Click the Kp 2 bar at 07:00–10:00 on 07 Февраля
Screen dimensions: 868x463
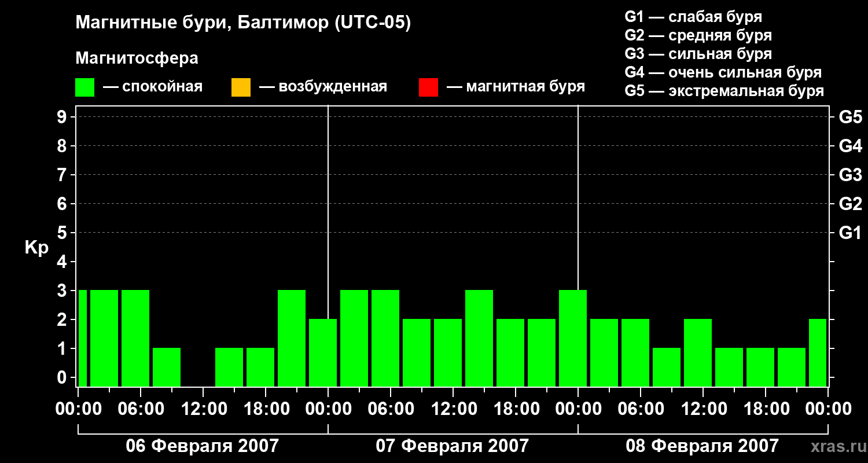tap(417, 352)
